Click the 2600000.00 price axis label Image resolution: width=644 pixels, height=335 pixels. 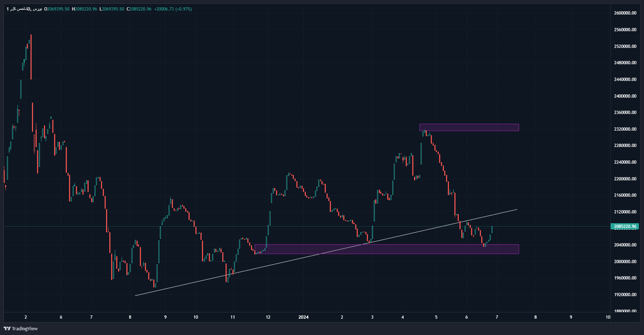tap(625, 13)
